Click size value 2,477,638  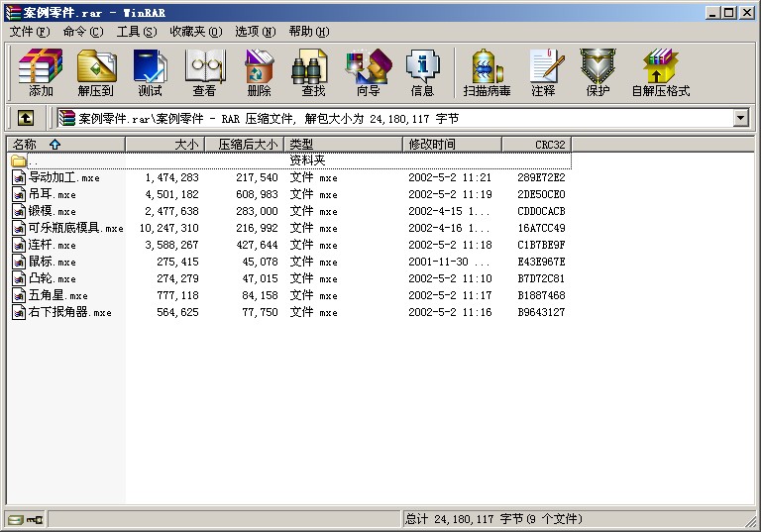[x=171, y=211]
